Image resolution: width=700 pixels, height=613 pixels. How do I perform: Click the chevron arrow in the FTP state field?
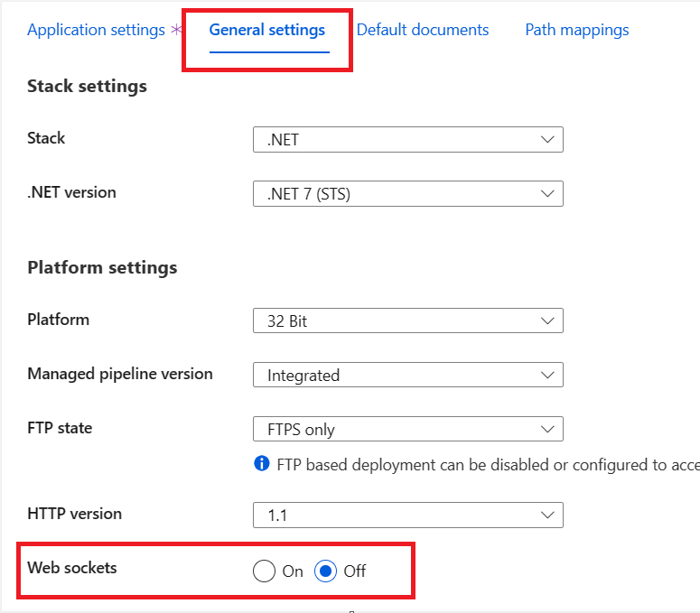[547, 429]
